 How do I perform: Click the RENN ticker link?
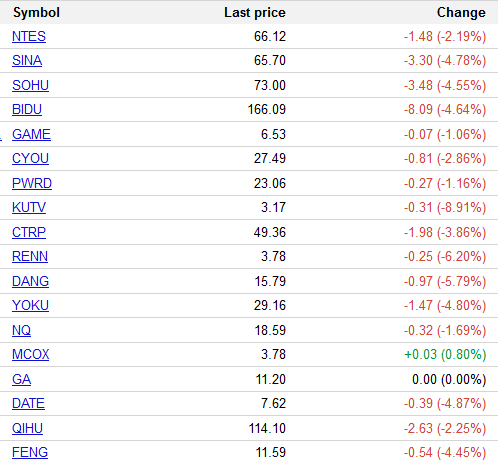tap(30, 257)
